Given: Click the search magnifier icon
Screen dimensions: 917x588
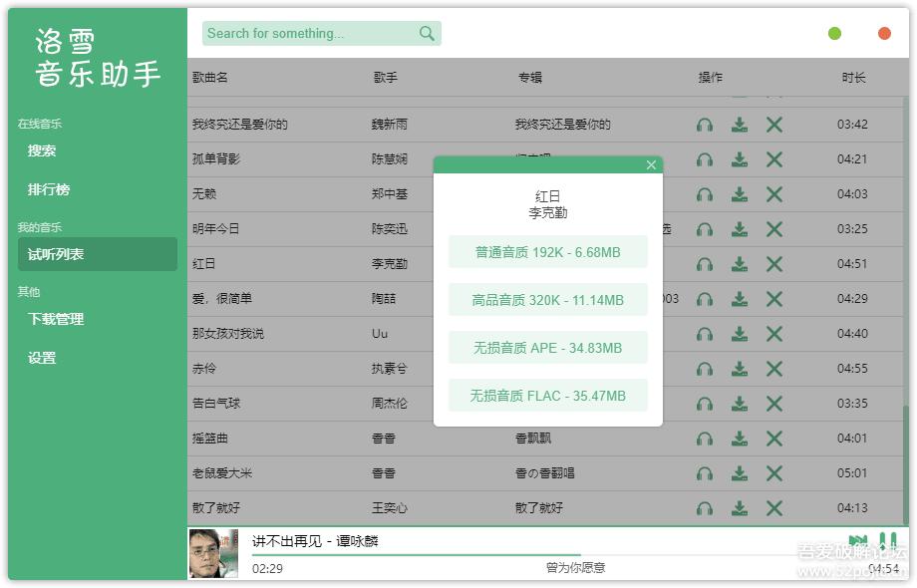Looking at the screenshot, I should [x=427, y=34].
